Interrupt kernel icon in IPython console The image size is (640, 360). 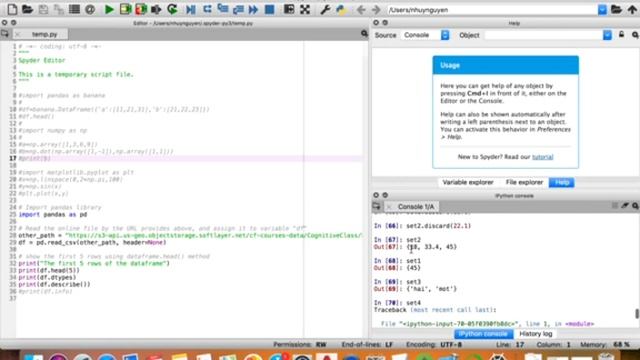click(615, 206)
